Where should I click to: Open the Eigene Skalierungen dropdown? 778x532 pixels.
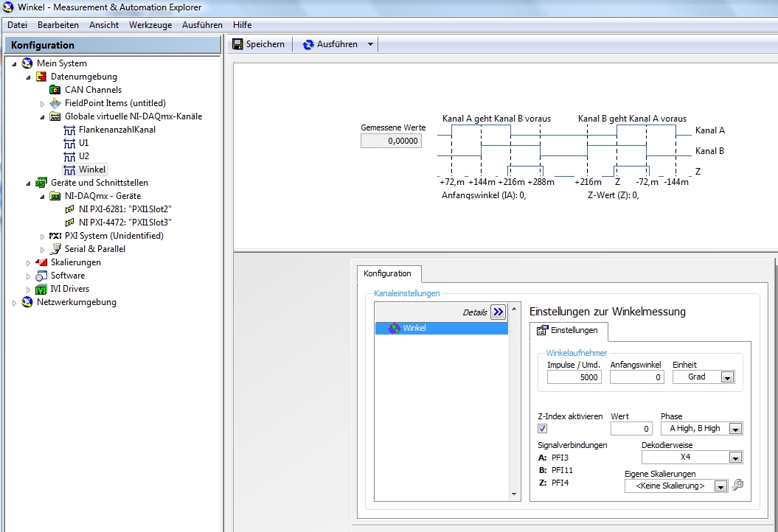[x=721, y=486]
